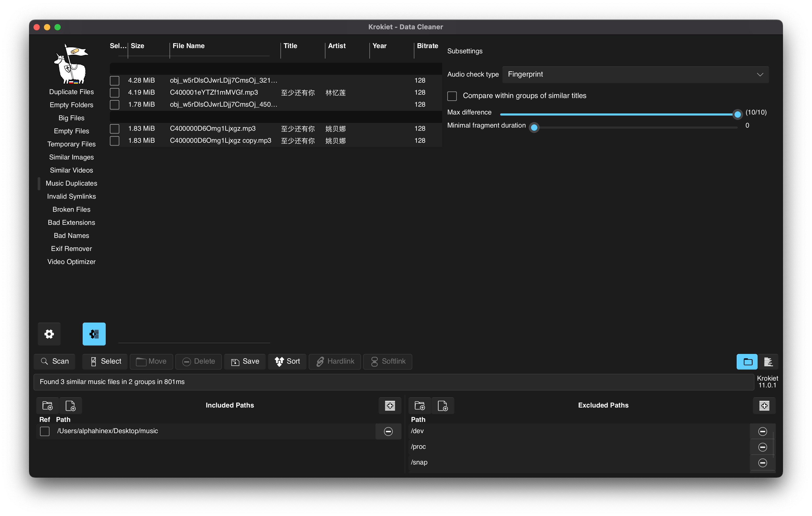
Task: Enable Compare within groups of similar titles
Action: (x=452, y=96)
